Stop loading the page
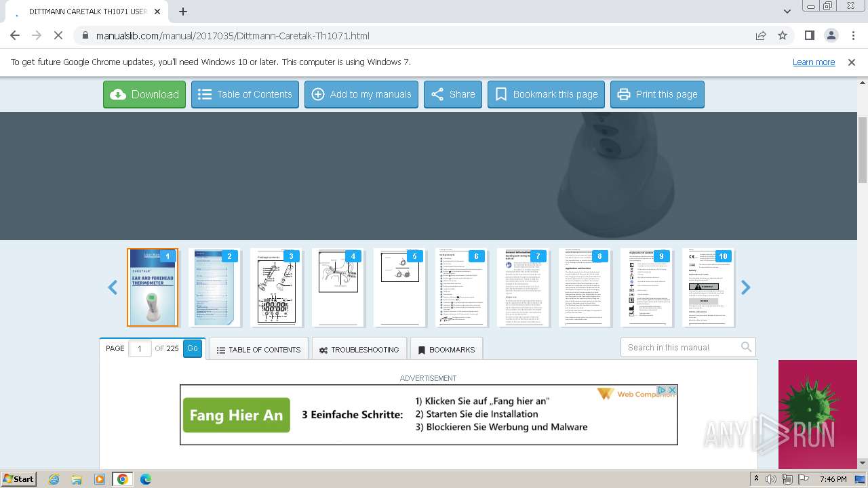 pyautogui.click(x=58, y=35)
